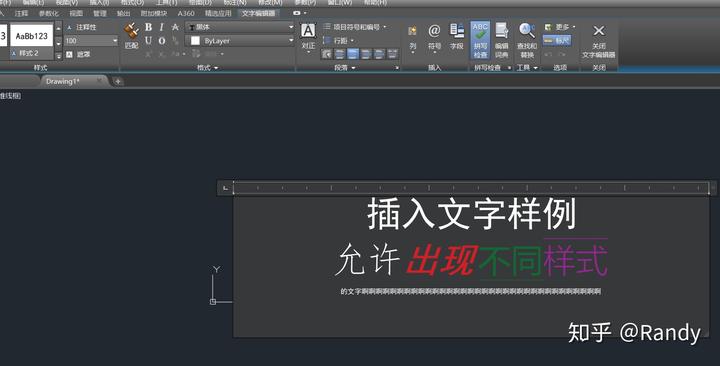
Task: Insert a 字段 field
Action: (x=456, y=37)
